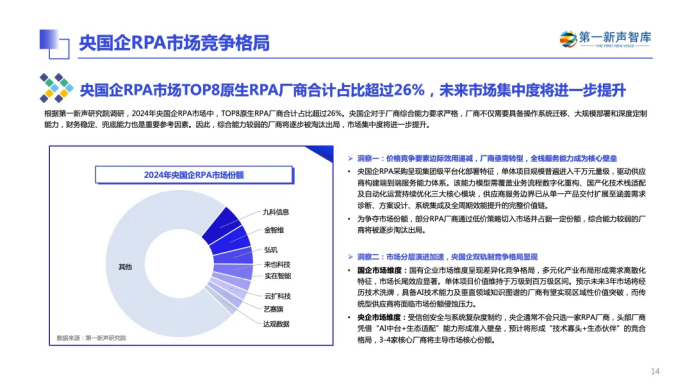Click the 第一新声智库 logo icon
Viewport: 692px width, 390px height.
pyautogui.click(x=568, y=39)
